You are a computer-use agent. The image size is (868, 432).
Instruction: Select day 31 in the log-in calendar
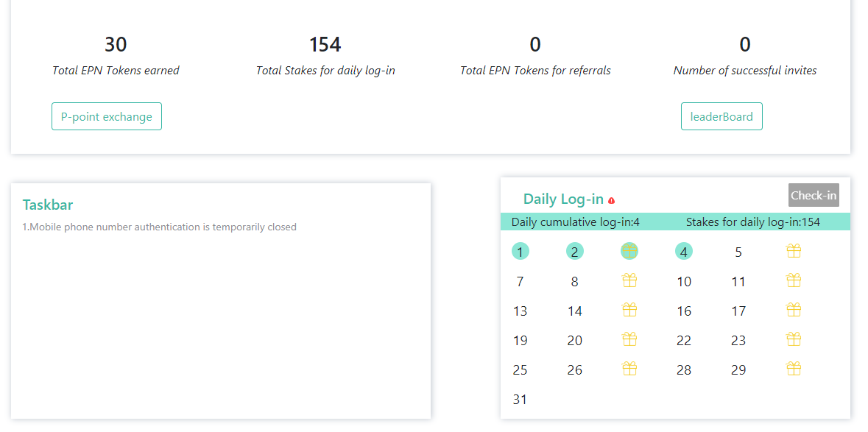520,399
